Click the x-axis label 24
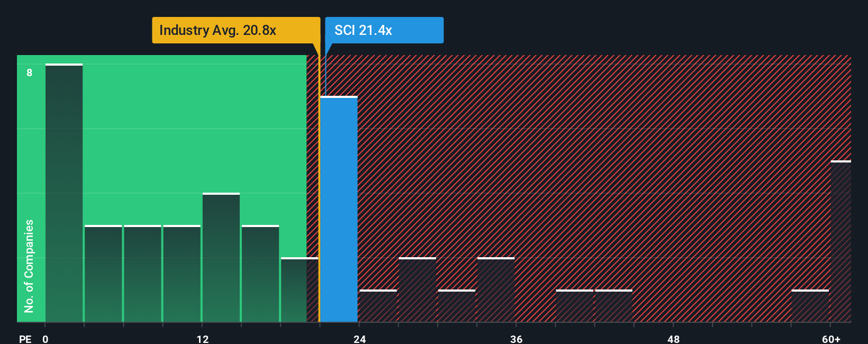868x344 pixels. click(360, 339)
